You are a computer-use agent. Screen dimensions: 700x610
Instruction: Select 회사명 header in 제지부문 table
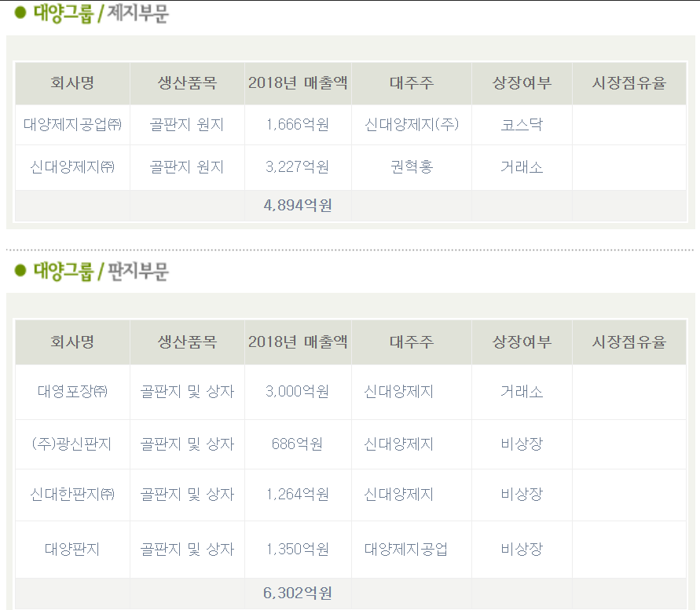click(72, 83)
